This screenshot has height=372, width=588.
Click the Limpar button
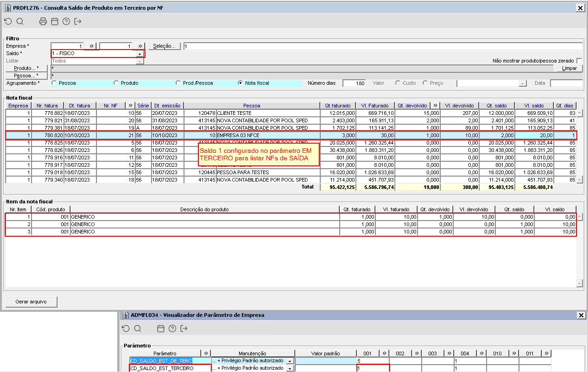[x=569, y=68]
